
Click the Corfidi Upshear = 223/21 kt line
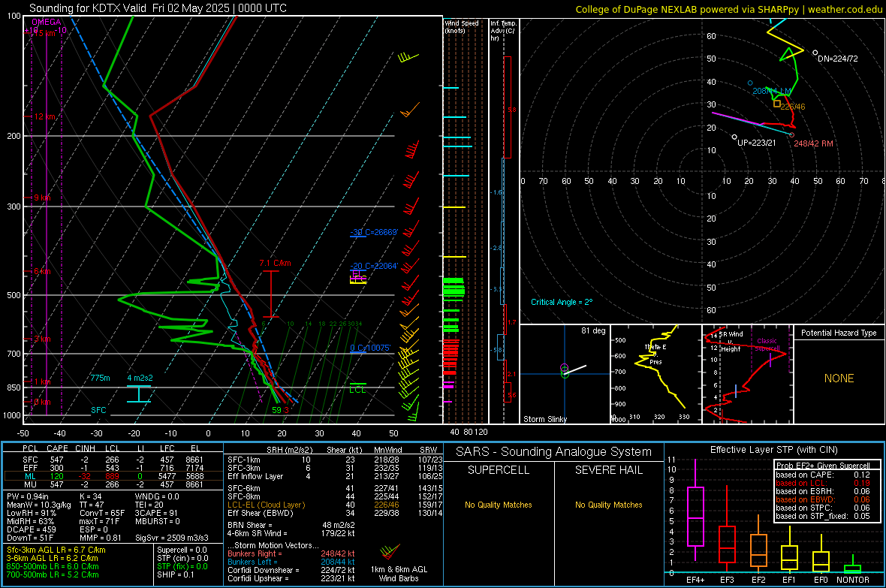click(291, 578)
